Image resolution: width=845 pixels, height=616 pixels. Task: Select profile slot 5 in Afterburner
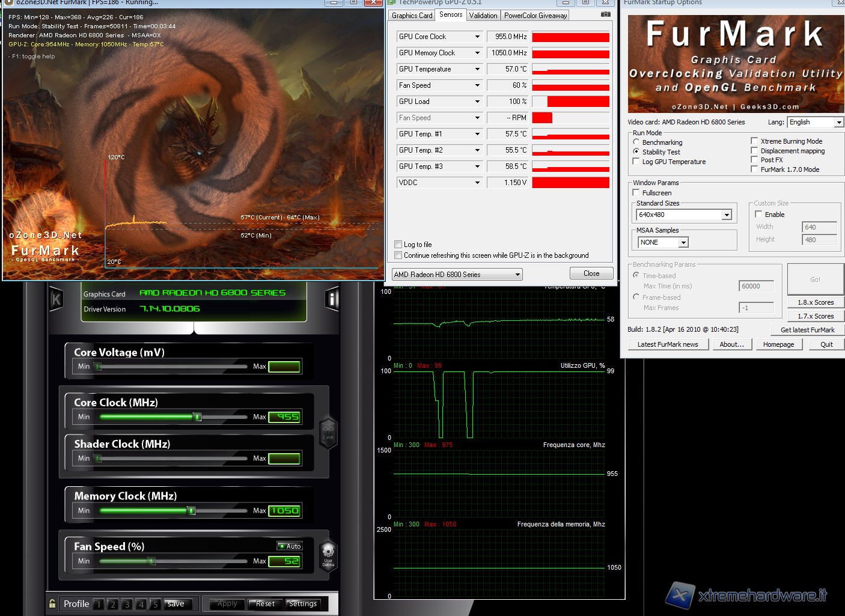point(155,604)
